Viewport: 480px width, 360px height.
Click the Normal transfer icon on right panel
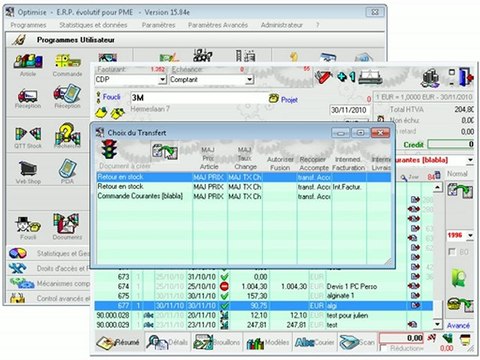click(x=460, y=191)
